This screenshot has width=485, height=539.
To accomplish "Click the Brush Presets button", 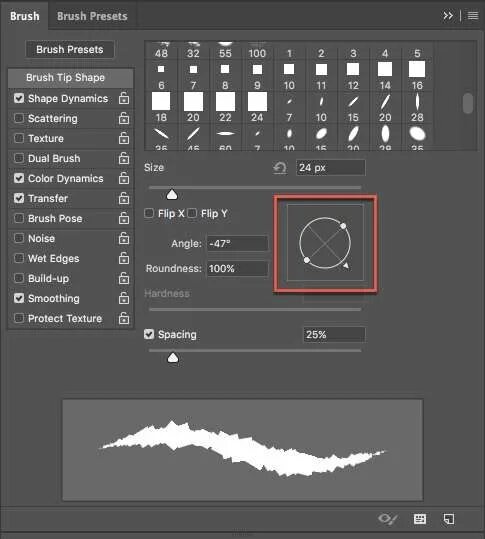I will point(70,50).
